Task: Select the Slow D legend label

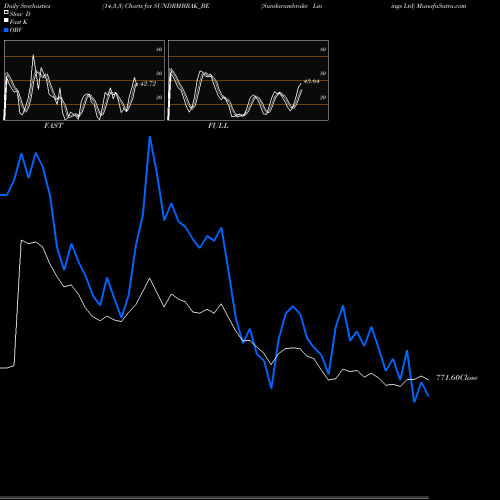Action: 20,14
